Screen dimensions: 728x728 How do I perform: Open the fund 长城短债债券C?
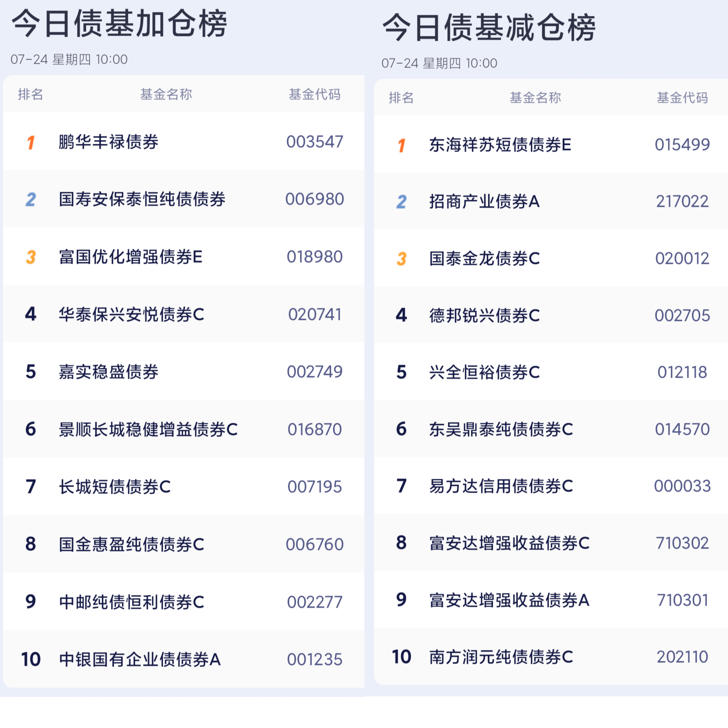pyautogui.click(x=115, y=486)
